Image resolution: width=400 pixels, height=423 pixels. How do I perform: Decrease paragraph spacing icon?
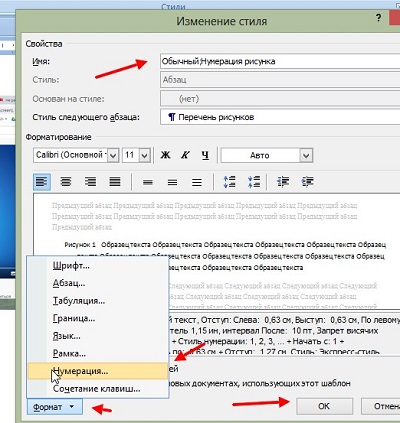(254, 182)
